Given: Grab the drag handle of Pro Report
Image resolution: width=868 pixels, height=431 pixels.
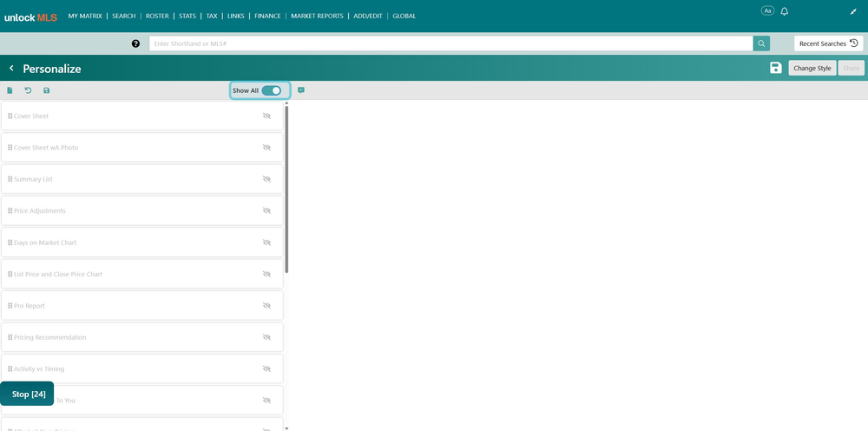Looking at the screenshot, I should click(x=10, y=305).
